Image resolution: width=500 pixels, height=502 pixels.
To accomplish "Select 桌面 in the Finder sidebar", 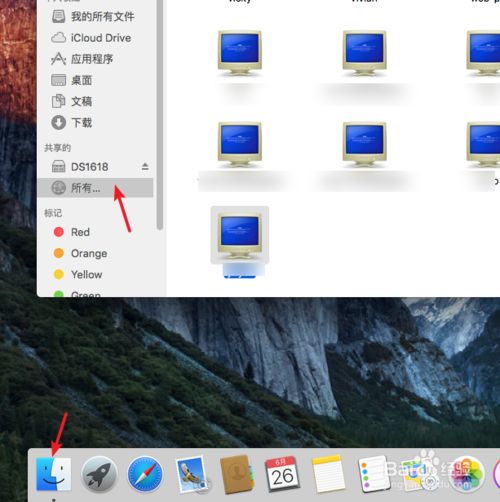I will coord(72,80).
